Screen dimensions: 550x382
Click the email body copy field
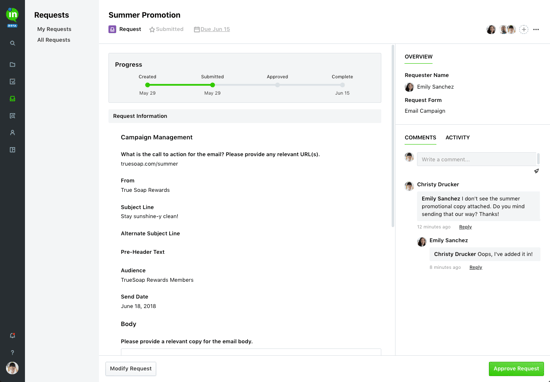coord(251,352)
